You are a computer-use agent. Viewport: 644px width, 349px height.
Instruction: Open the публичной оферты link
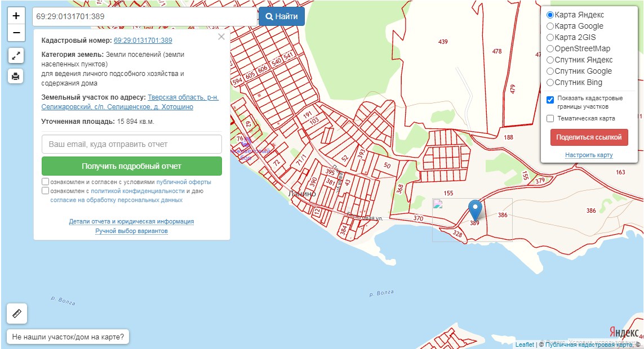(184, 182)
